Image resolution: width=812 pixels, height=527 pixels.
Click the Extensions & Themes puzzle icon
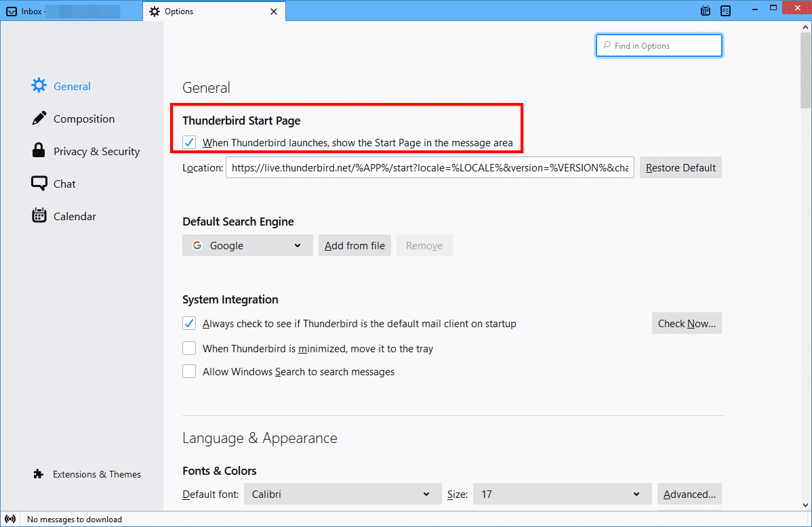(39, 473)
